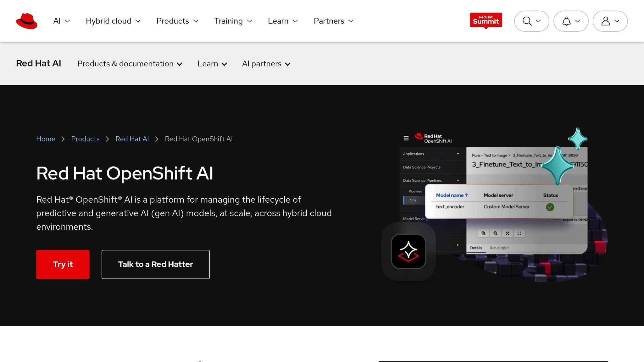This screenshot has width=644, height=362.
Task: Click the hamburger menu in product image
Action: click(406, 138)
